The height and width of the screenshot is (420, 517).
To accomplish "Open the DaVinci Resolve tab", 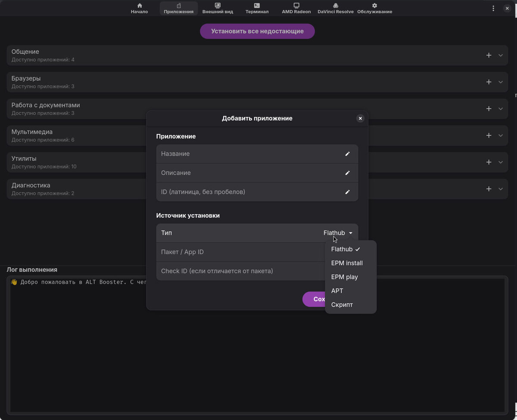I will pyautogui.click(x=336, y=8).
